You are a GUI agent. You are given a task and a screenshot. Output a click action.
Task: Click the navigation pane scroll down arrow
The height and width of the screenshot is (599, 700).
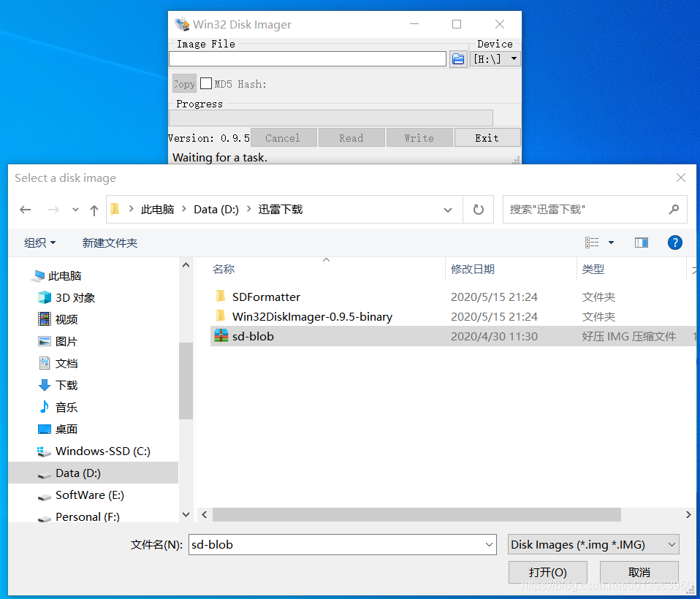pyautogui.click(x=186, y=515)
